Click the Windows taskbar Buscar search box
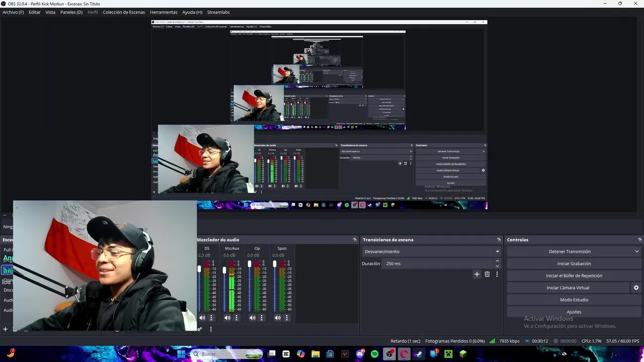This screenshot has height=362, width=644. pos(227,354)
